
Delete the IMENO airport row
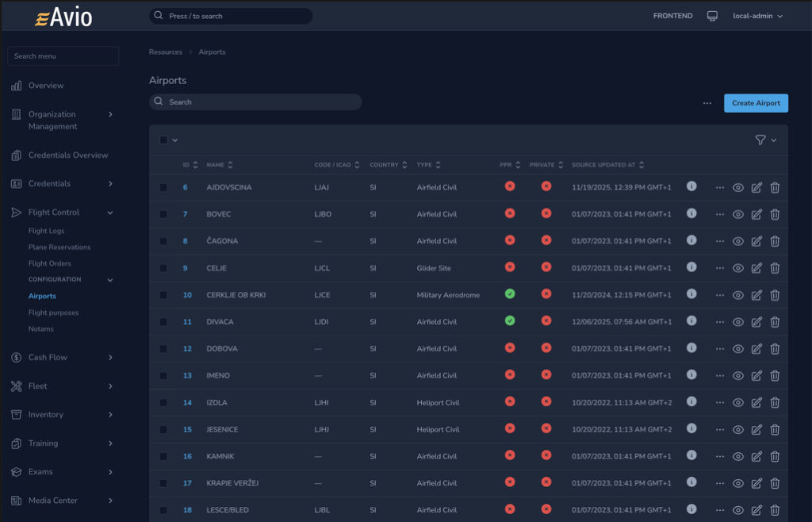775,376
